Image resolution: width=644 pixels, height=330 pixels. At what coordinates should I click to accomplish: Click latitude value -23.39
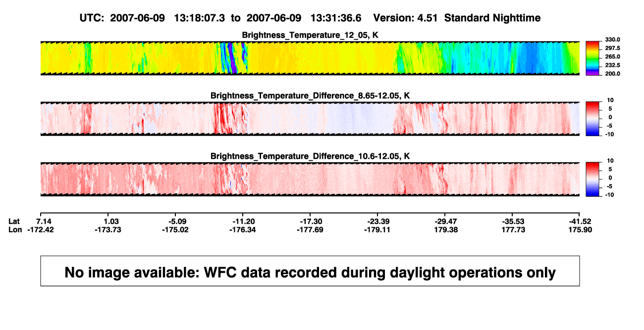tap(378, 221)
